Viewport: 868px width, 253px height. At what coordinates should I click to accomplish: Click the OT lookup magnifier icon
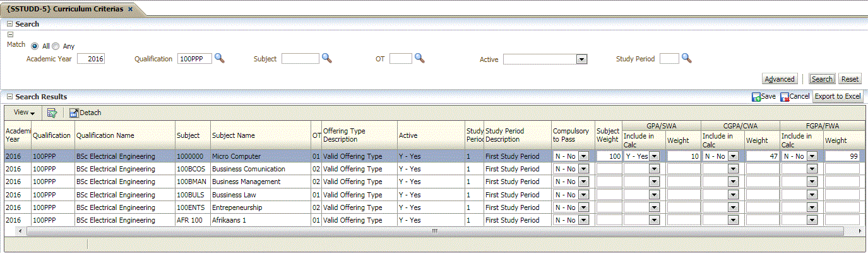click(419, 58)
